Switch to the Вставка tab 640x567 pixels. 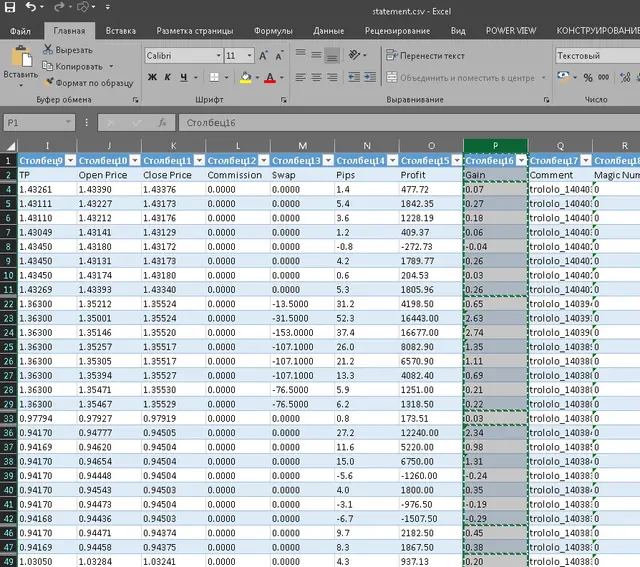point(120,31)
